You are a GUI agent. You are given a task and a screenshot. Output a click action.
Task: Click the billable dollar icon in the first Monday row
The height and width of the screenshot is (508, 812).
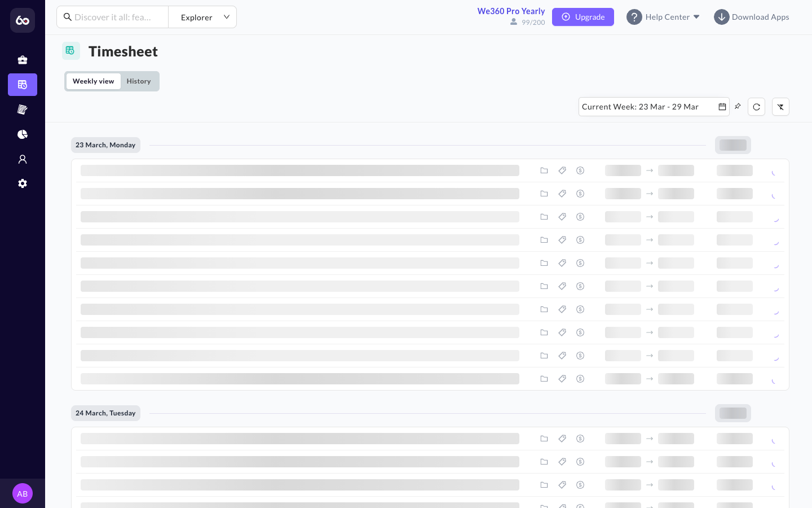tap(580, 170)
